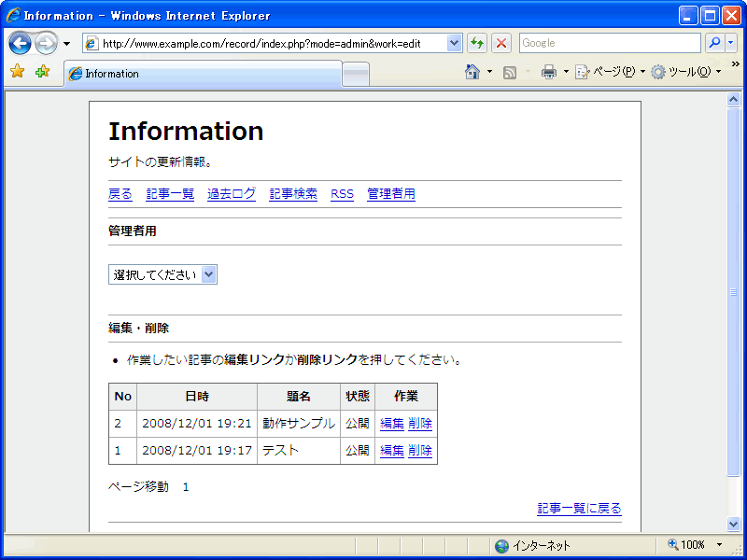The image size is (747, 560).
Task: Click the red Stop loading icon
Action: coord(501,43)
